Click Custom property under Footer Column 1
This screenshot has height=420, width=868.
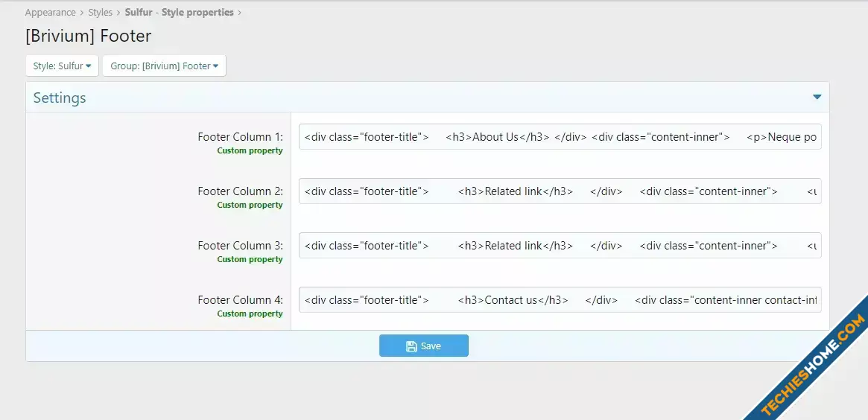click(x=250, y=150)
